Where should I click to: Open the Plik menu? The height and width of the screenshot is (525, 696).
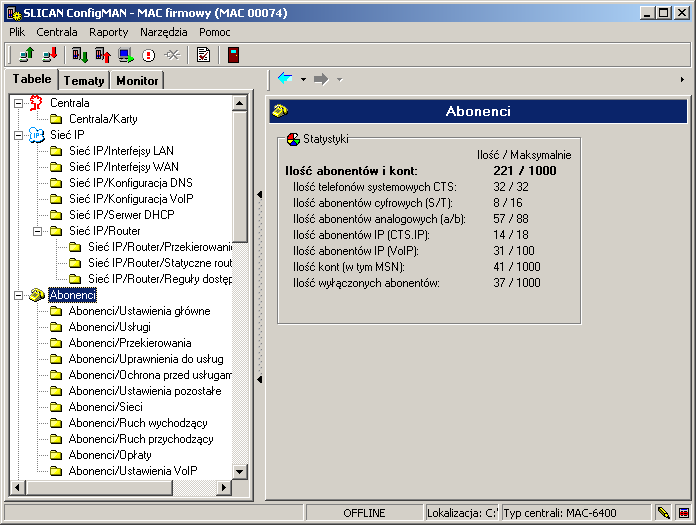pyautogui.click(x=17, y=32)
